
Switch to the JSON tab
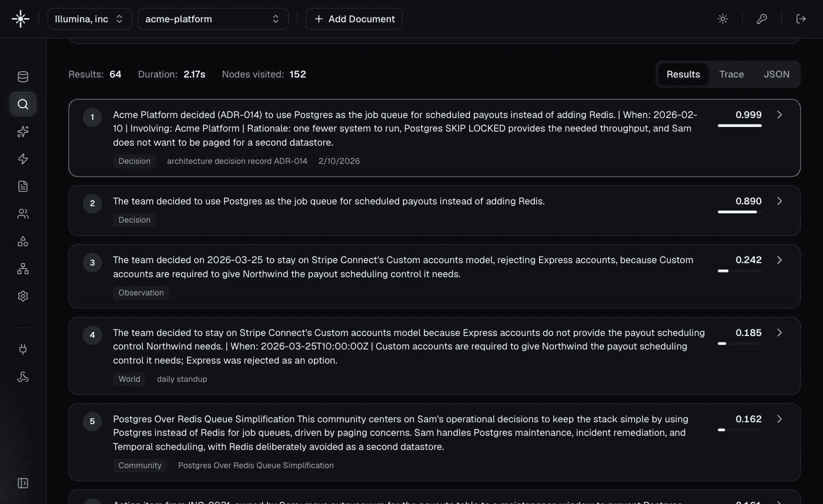click(x=776, y=74)
